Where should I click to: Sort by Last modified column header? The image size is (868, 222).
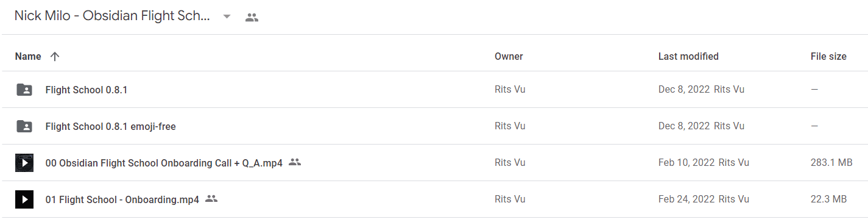[688, 56]
